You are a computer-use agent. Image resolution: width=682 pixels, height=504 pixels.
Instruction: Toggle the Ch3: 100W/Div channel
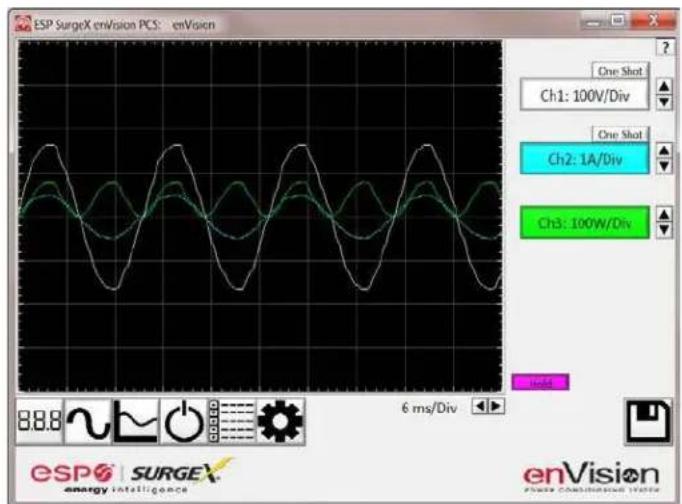[x=585, y=223]
